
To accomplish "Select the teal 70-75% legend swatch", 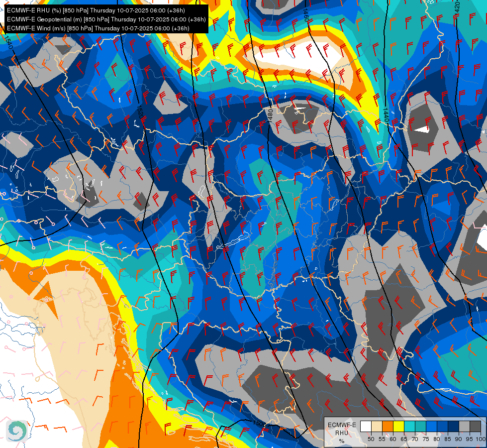I will tap(420, 426).
